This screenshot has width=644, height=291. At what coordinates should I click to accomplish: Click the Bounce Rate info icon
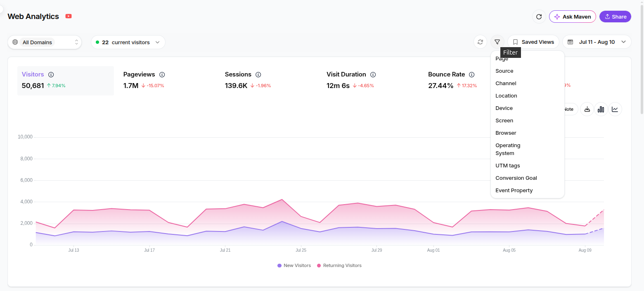pyautogui.click(x=472, y=75)
